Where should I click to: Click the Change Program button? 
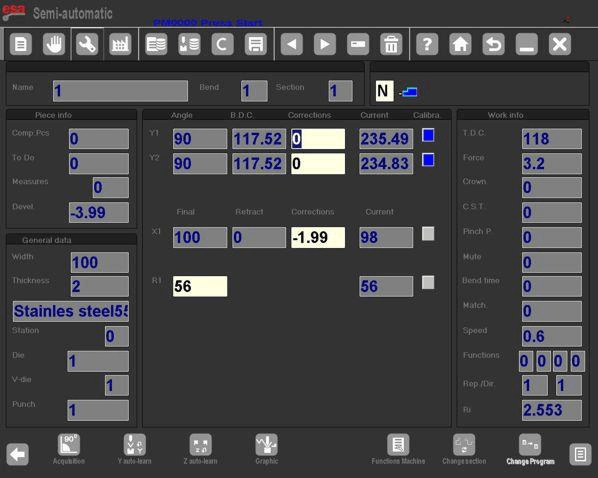click(x=530, y=449)
